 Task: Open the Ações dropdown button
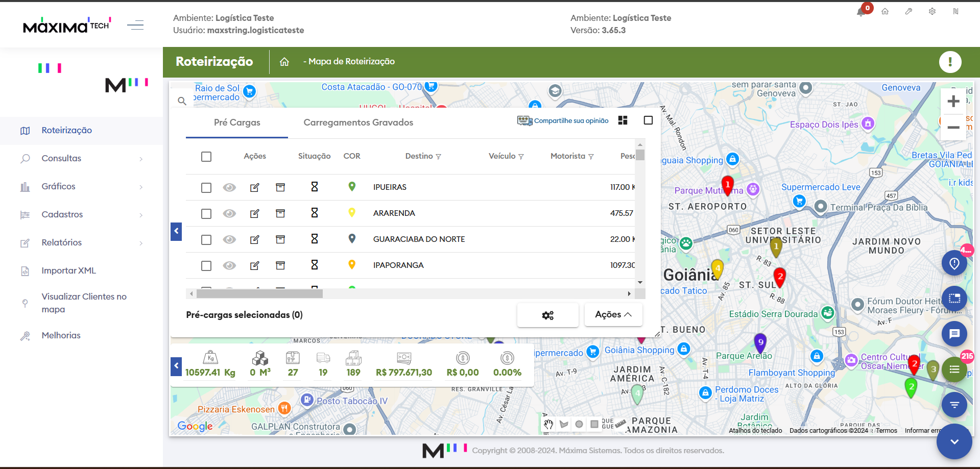(613, 315)
